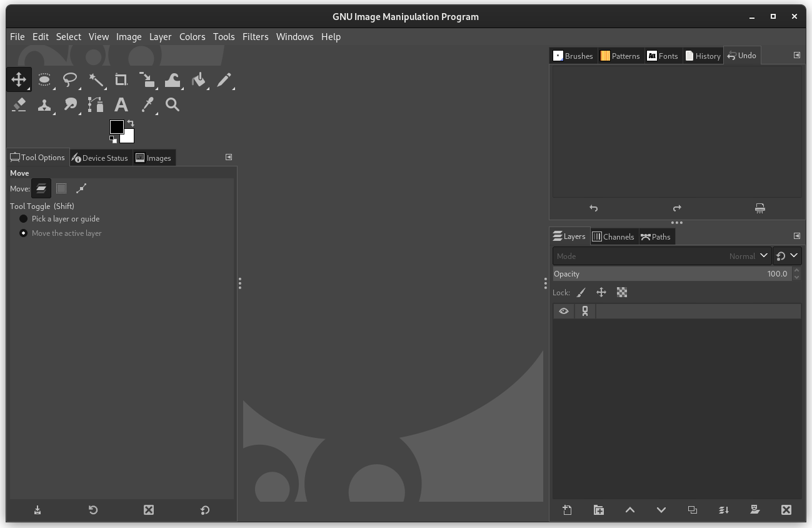812x528 pixels.
Task: Select the Move tool
Action: coord(19,79)
